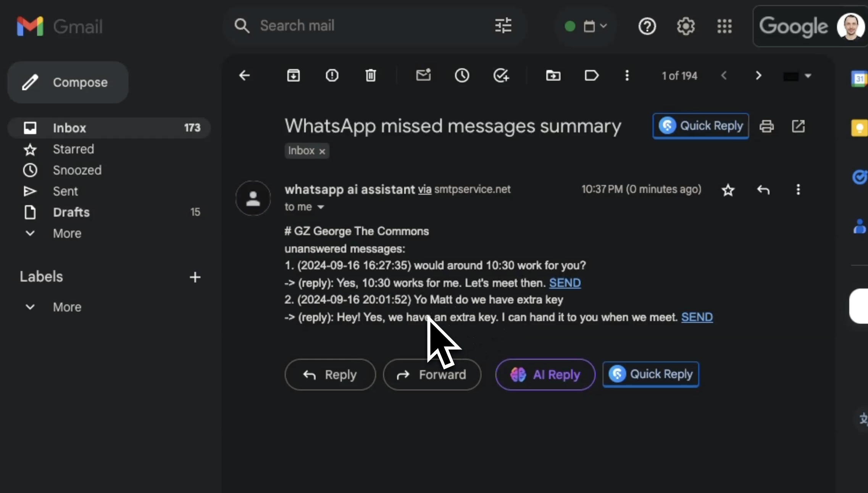Report this message as spam

(x=332, y=76)
